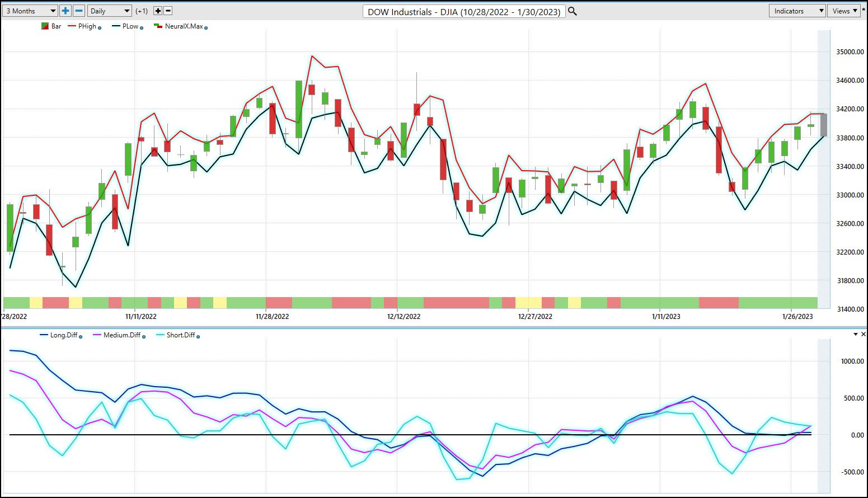Click the blue minus zoom-out button
Image resolution: width=868 pixels, height=498 pixels.
[79, 11]
